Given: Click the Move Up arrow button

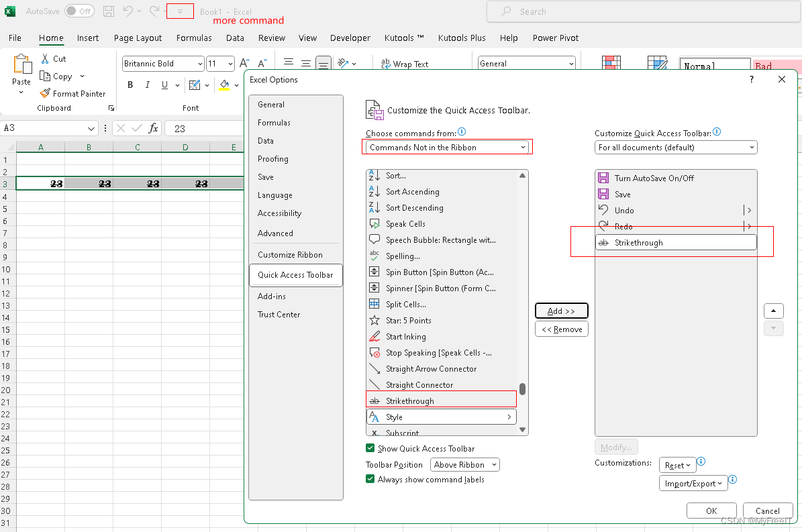Looking at the screenshot, I should click(773, 311).
